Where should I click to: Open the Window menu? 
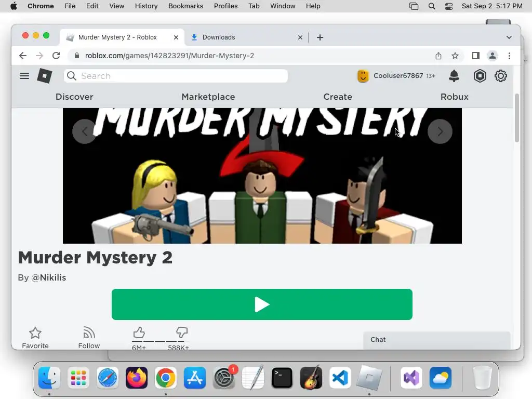click(x=283, y=6)
